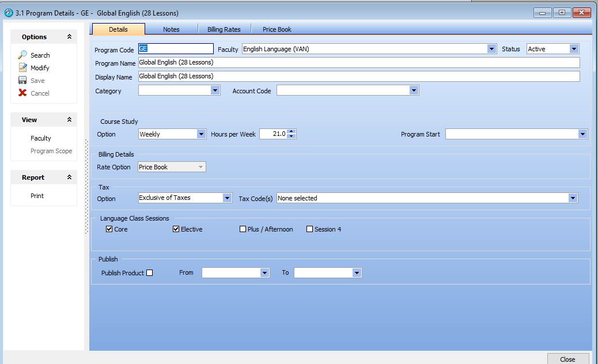Open the Faculty view link
The height and width of the screenshot is (364, 598).
[41, 138]
